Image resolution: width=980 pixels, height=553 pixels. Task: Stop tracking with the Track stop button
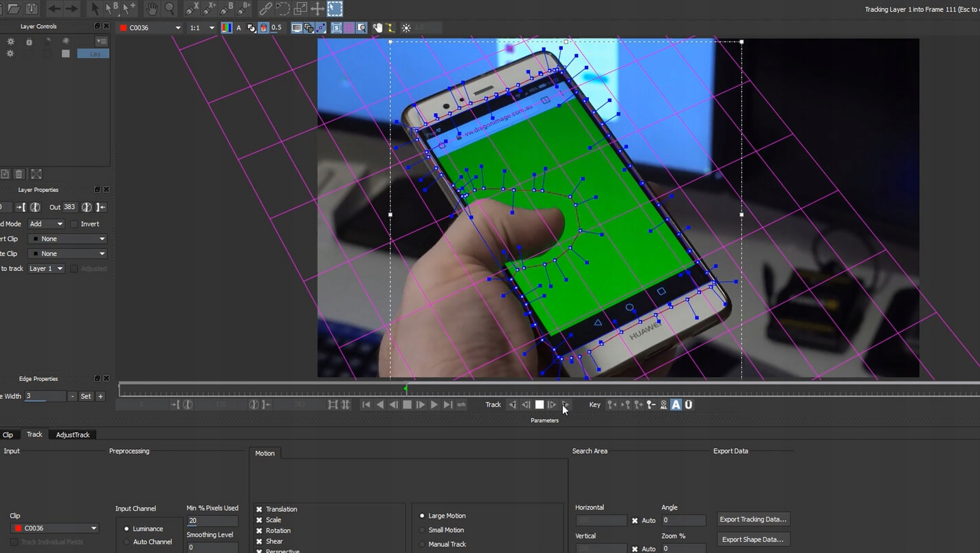[539, 405]
